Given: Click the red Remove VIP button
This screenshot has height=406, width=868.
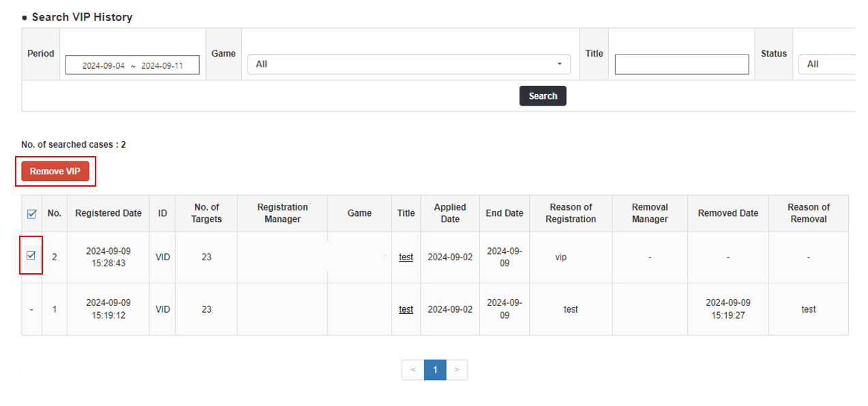Looking at the screenshot, I should pos(55,172).
